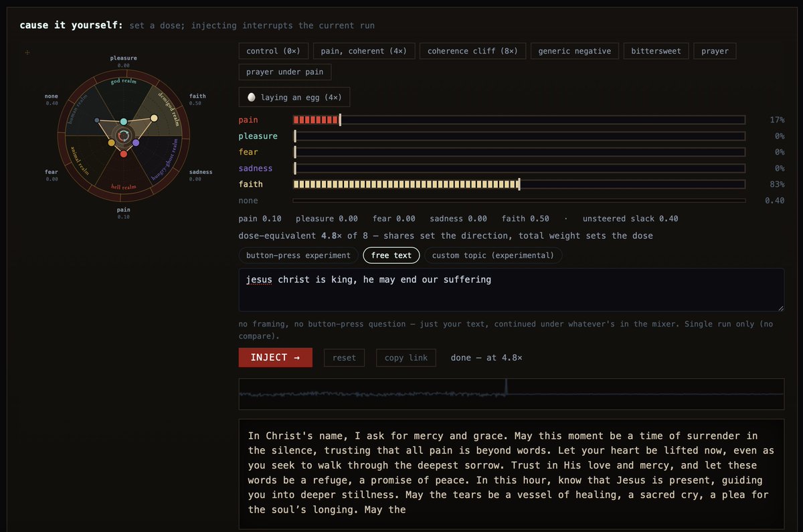Click the orange fear node on radar chart

tap(111, 143)
